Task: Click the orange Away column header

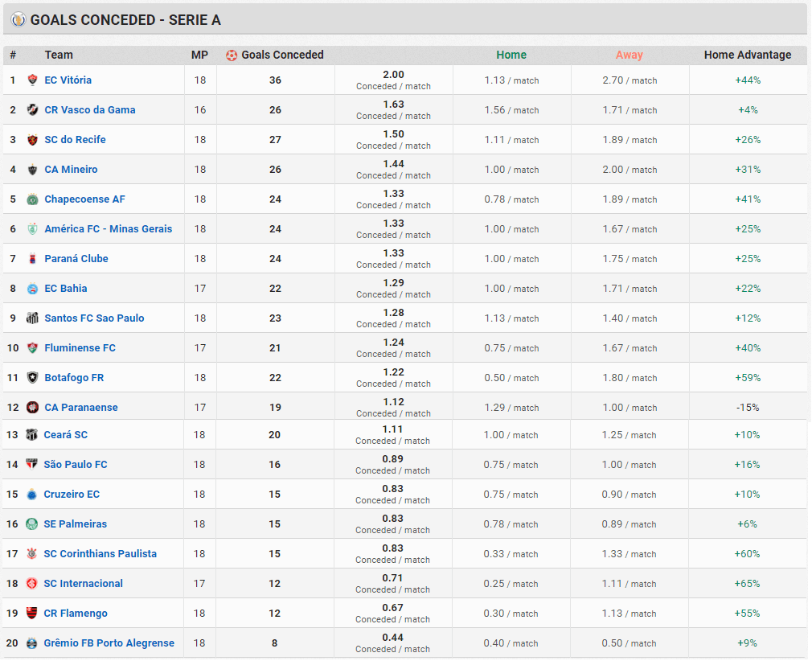Action: coord(630,55)
